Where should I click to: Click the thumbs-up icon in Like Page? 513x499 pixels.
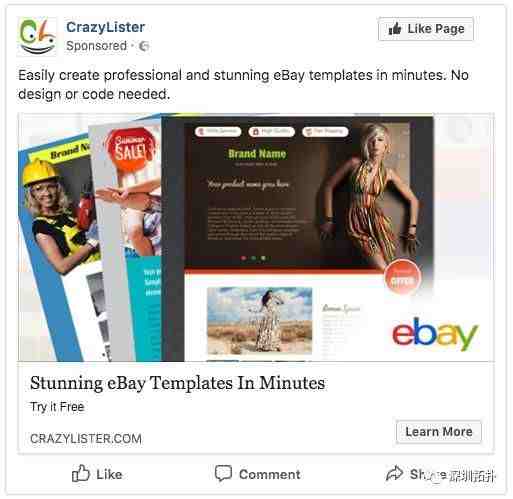click(395, 29)
